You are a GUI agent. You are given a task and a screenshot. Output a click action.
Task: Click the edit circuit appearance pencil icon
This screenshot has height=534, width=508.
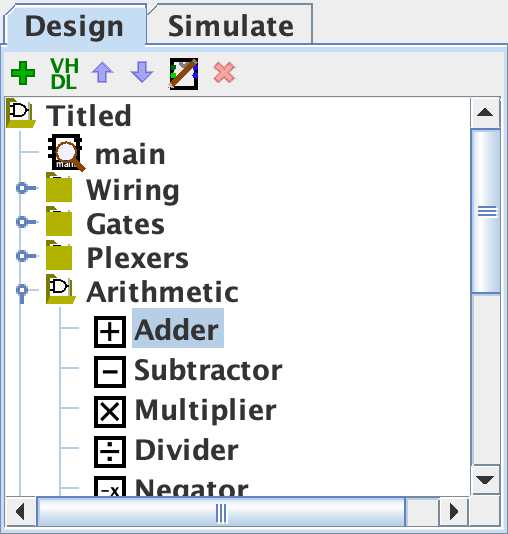[x=184, y=74]
